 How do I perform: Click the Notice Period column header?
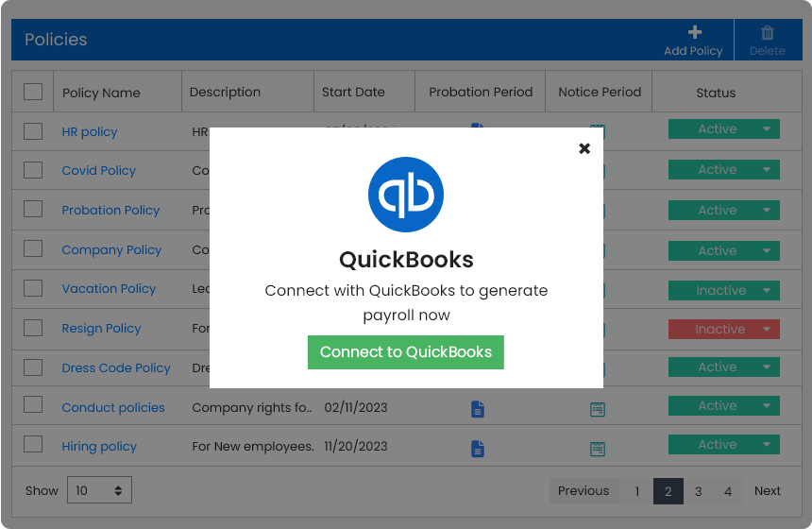click(x=600, y=92)
